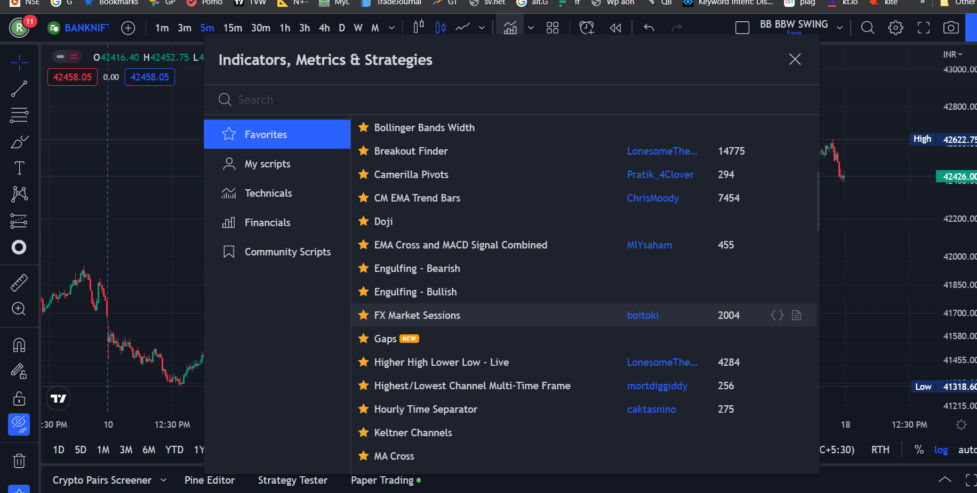Open the chart patterns tool
Image resolution: width=977 pixels, height=493 pixels.
tap(19, 194)
